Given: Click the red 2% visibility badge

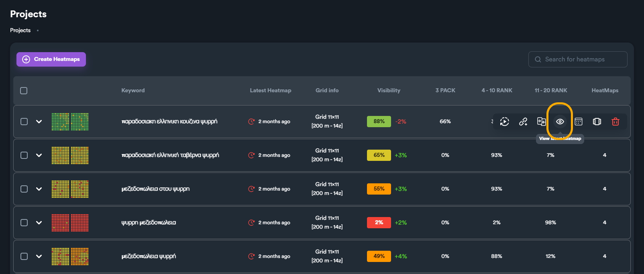Looking at the screenshot, I should click(x=379, y=223).
